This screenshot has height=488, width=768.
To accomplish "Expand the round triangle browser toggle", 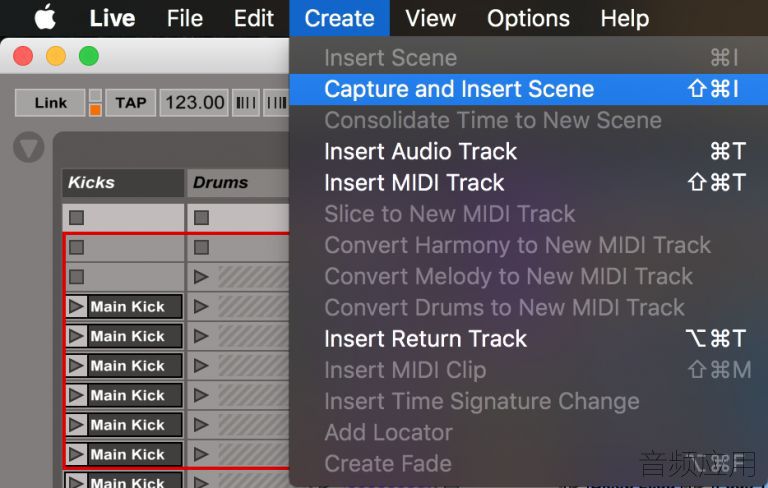I will click(28, 147).
